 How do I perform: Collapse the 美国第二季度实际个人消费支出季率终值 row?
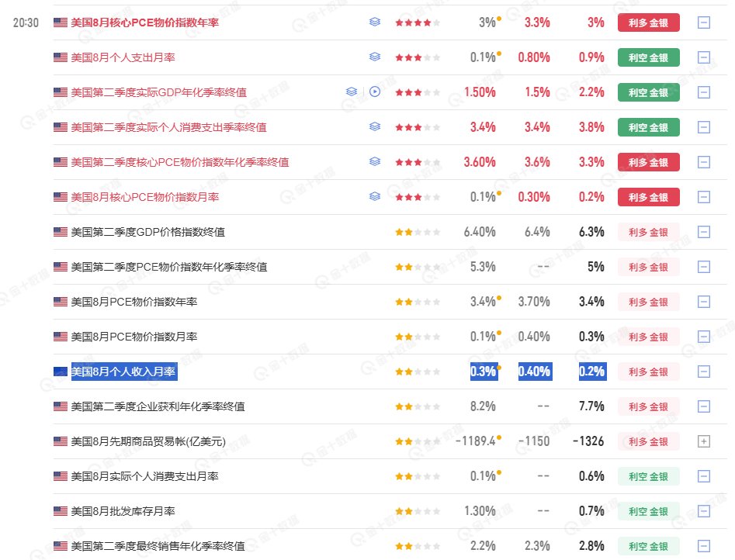tap(704, 127)
